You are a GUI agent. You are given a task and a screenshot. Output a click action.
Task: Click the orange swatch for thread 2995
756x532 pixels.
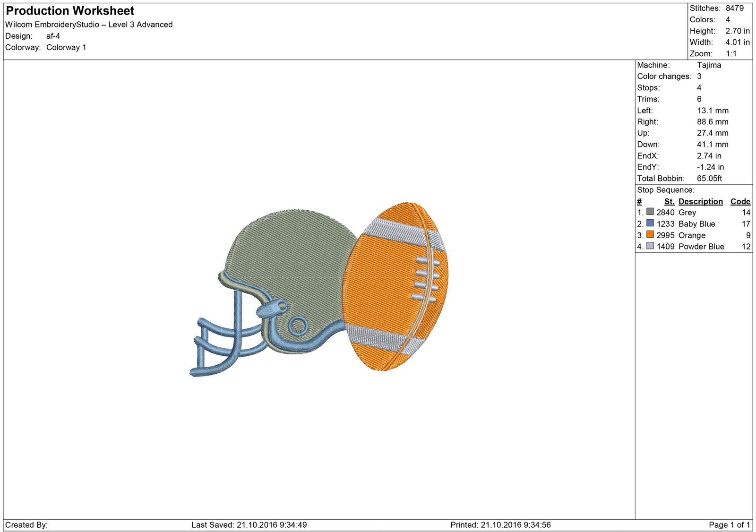(x=650, y=234)
